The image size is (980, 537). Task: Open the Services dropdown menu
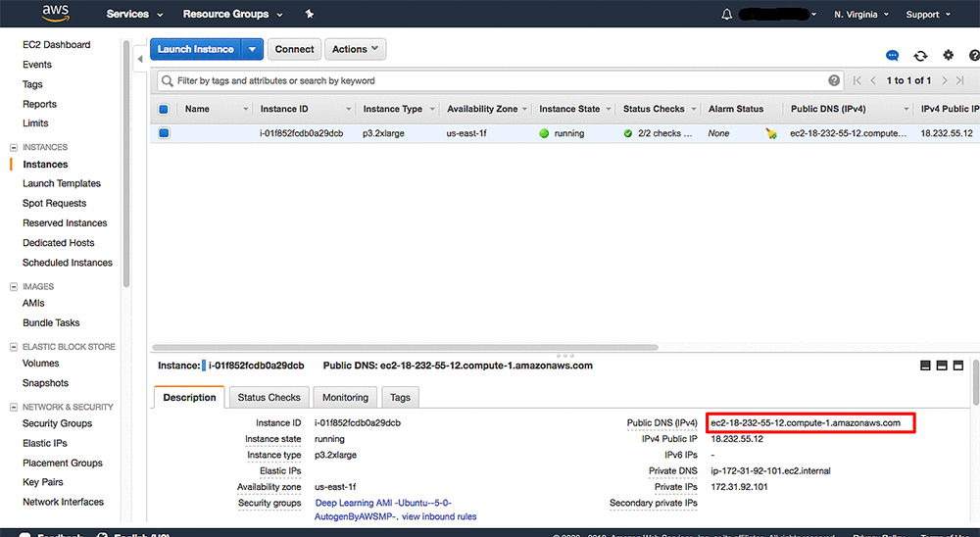click(134, 14)
